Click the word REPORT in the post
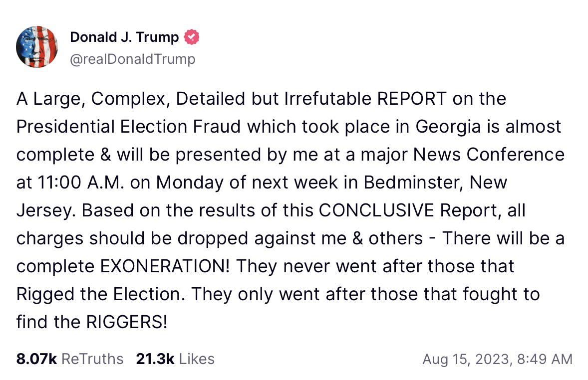The height and width of the screenshot is (380, 588). (412, 99)
